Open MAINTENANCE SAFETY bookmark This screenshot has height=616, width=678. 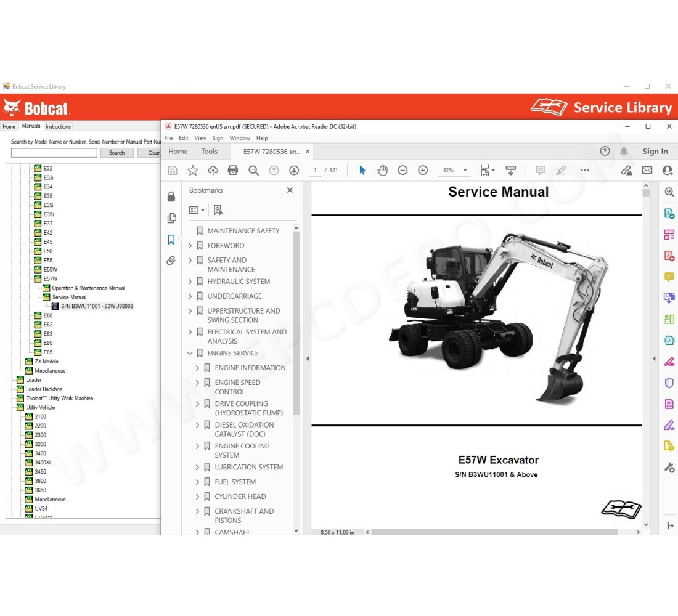coord(243,231)
